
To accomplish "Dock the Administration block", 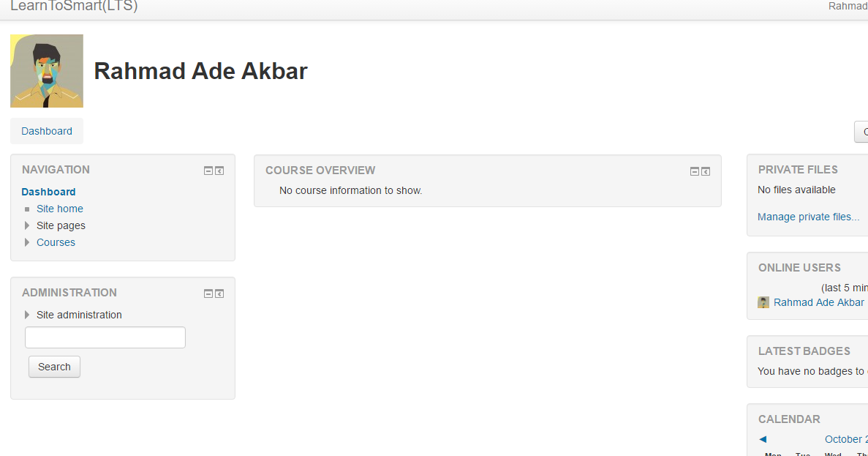I will (219, 294).
